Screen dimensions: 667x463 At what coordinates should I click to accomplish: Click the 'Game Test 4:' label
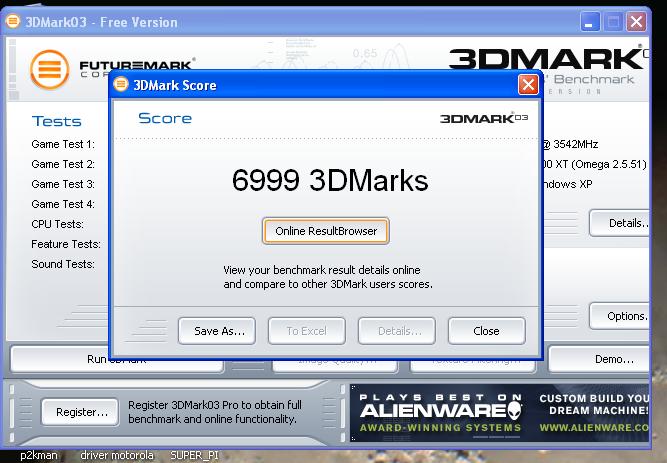click(x=63, y=204)
